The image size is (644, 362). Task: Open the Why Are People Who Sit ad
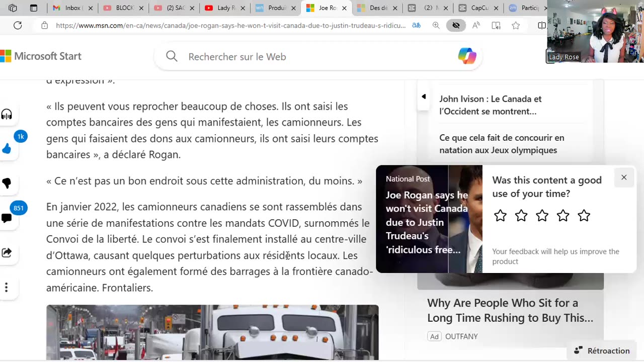(510, 310)
